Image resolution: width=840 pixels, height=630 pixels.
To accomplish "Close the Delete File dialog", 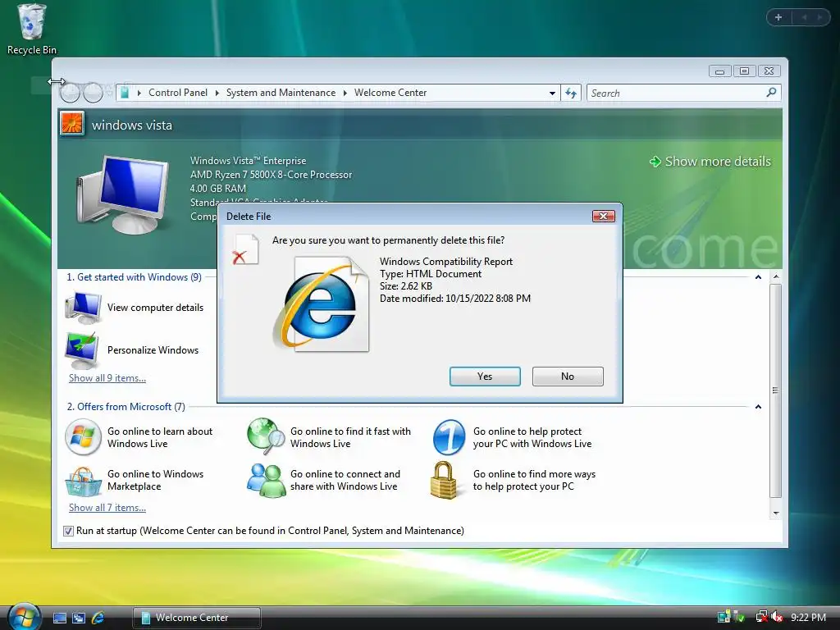I will coord(603,216).
